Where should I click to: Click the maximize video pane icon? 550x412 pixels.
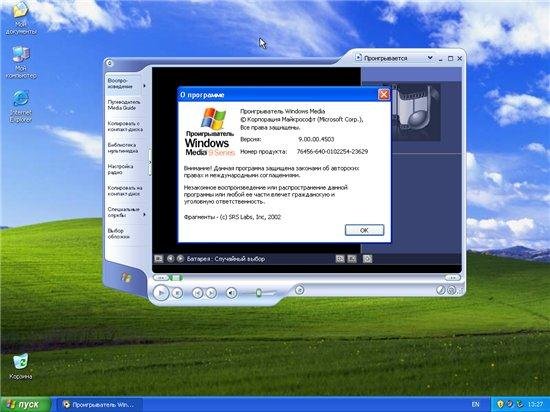pos(352,259)
